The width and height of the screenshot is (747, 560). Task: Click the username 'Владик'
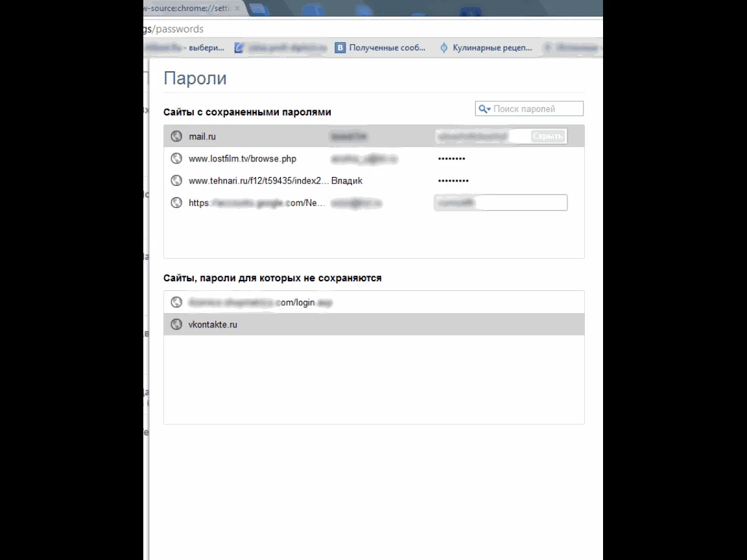(x=347, y=181)
